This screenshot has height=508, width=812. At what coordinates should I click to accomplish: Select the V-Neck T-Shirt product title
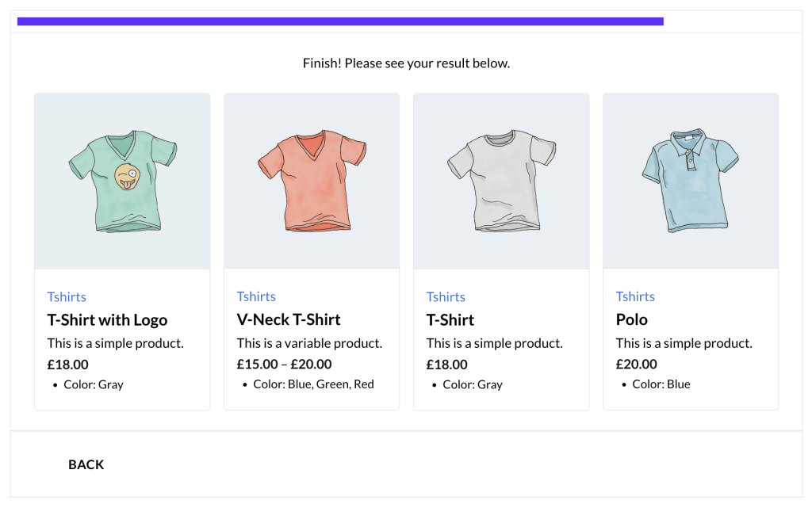coord(289,319)
